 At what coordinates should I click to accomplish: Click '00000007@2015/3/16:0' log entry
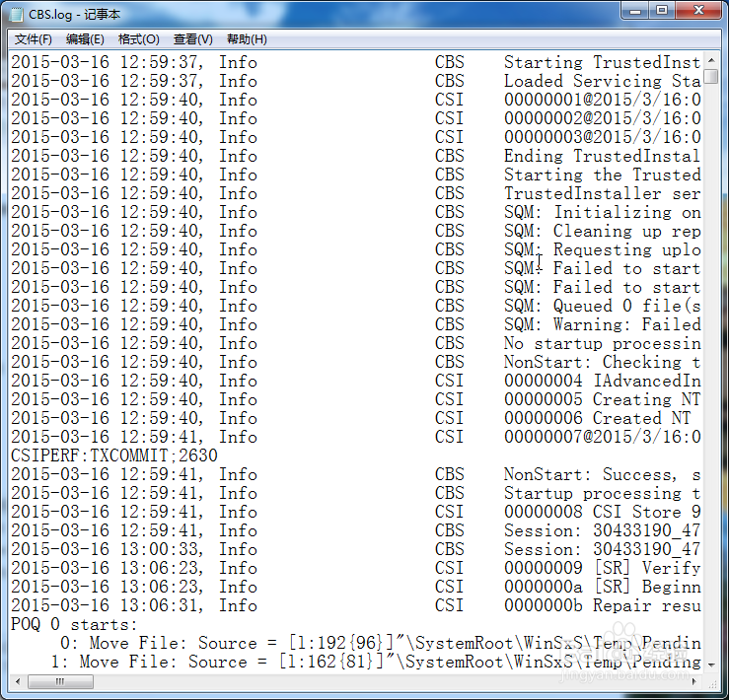point(602,437)
